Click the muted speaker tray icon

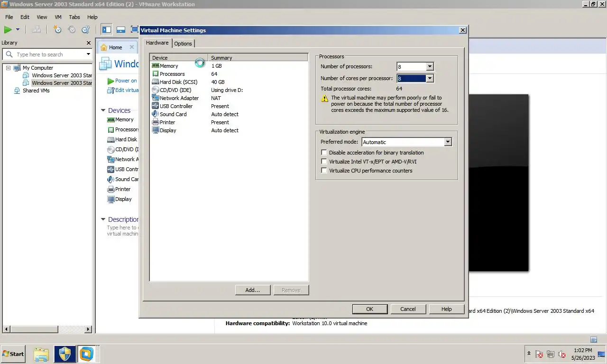[x=562, y=354]
